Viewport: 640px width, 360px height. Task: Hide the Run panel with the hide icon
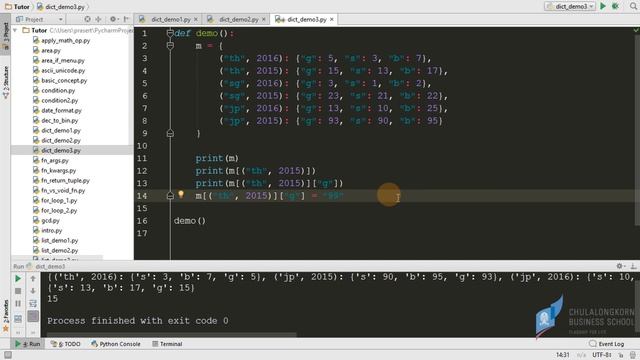(x=633, y=266)
